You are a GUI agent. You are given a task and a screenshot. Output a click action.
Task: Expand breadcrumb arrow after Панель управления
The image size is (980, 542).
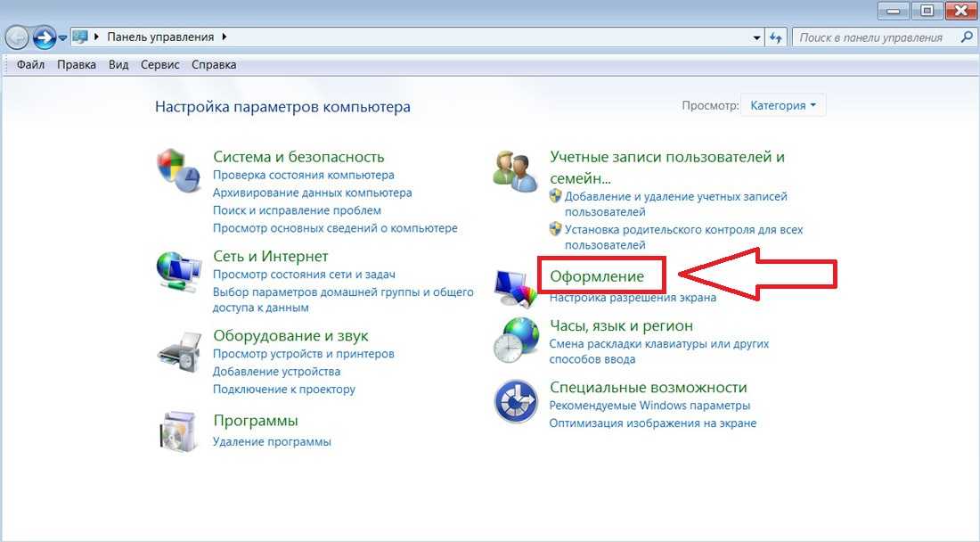(x=224, y=37)
